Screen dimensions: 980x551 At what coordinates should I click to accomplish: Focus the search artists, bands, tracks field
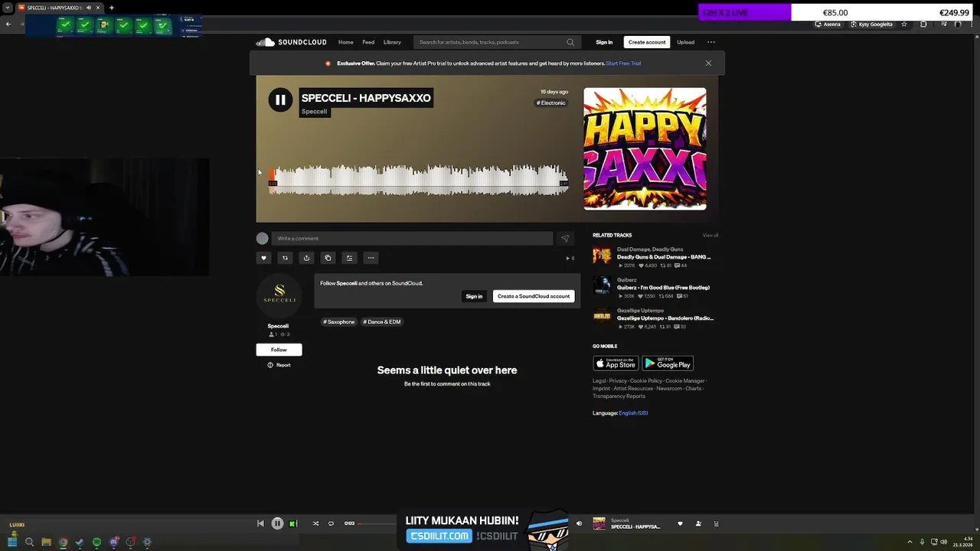(x=497, y=42)
